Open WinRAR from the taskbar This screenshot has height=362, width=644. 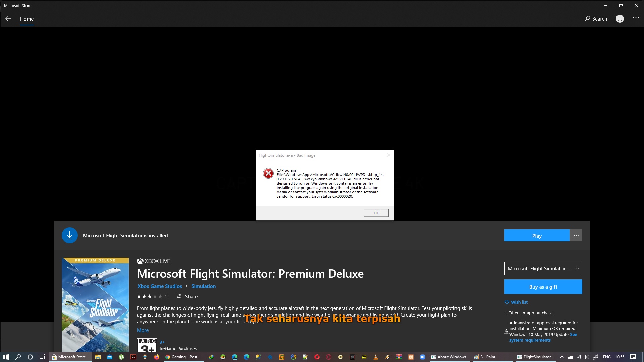click(x=399, y=357)
